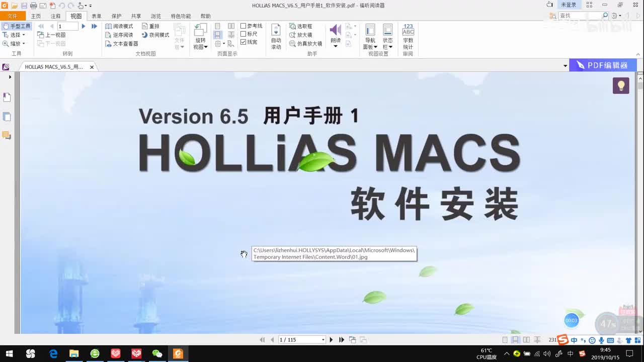Activate the 放大镜 magnifier tool
The width and height of the screenshot is (644, 362).
[x=301, y=35]
